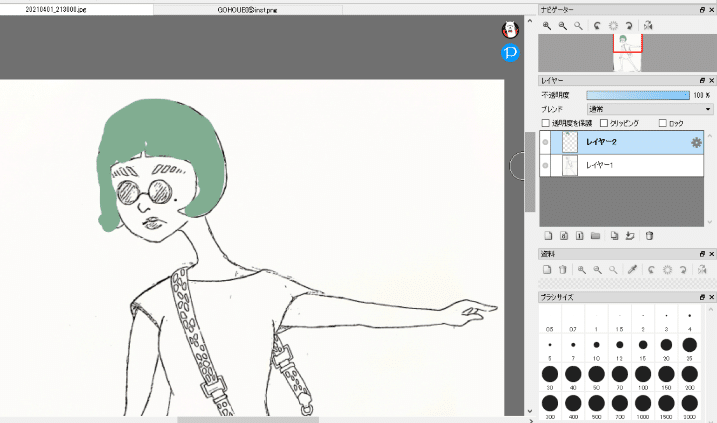
Task: Flip reference image in 資料 panel
Action: (702, 270)
